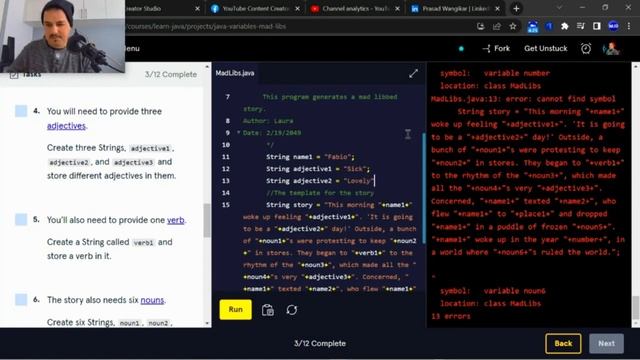Check off task 6 nouns checkbox

pos(21,300)
